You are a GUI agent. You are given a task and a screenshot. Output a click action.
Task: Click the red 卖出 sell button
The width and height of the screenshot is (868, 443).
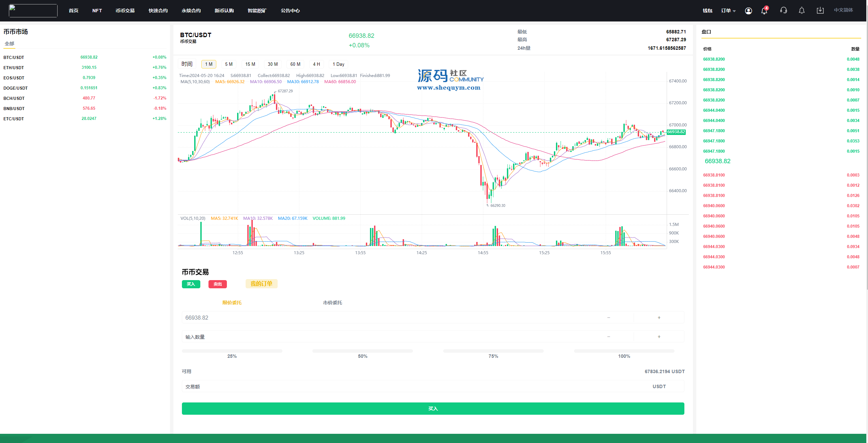pyautogui.click(x=218, y=284)
